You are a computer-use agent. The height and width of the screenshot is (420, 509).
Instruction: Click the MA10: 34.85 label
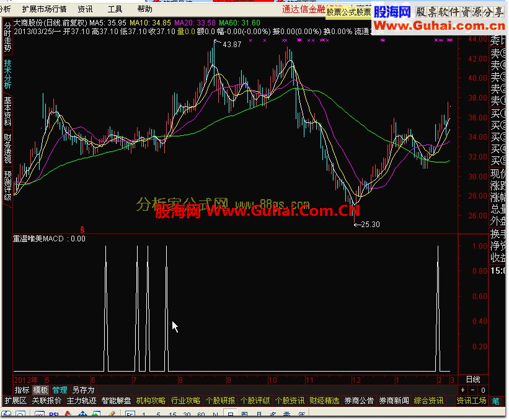coord(150,23)
